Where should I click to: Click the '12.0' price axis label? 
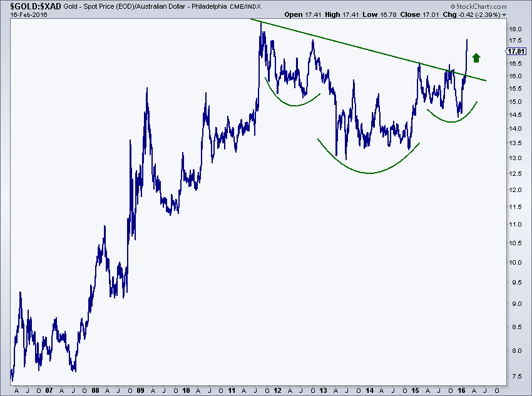point(515,190)
